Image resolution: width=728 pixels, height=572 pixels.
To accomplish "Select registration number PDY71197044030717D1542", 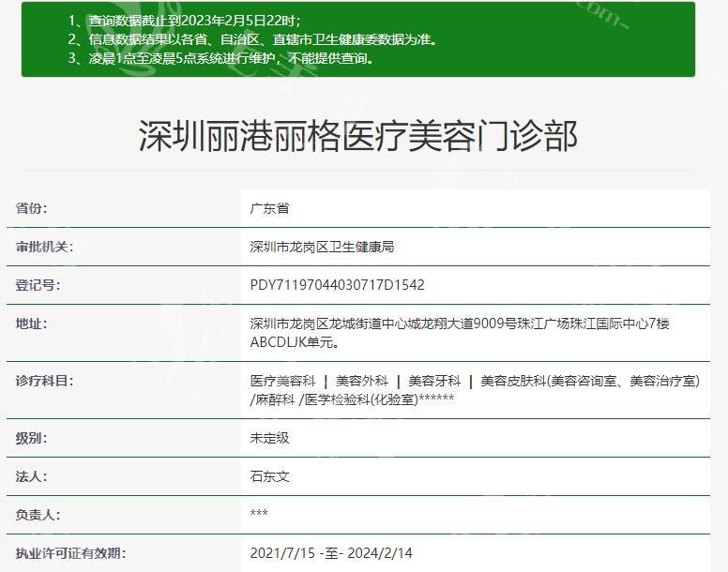I will [x=337, y=285].
